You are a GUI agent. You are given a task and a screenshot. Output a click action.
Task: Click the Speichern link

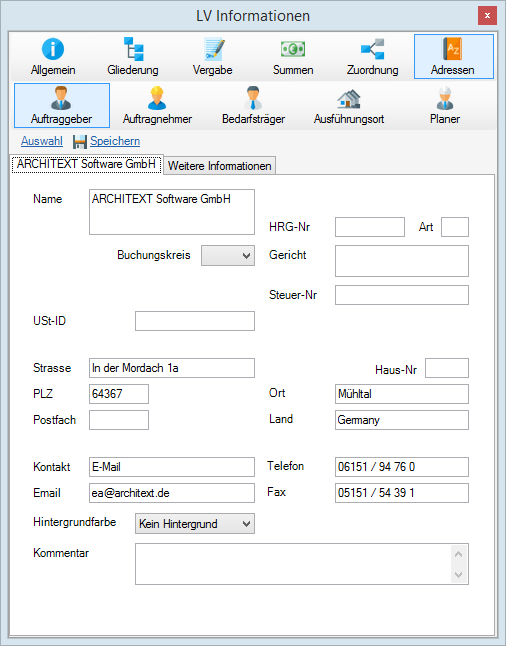(115, 141)
